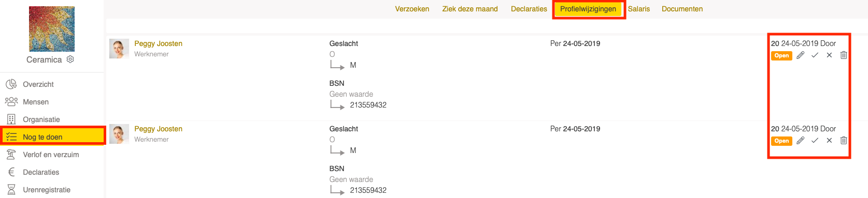This screenshot has height=198, width=868.
Task: Switch to the Verzoeken tab
Action: coord(412,9)
